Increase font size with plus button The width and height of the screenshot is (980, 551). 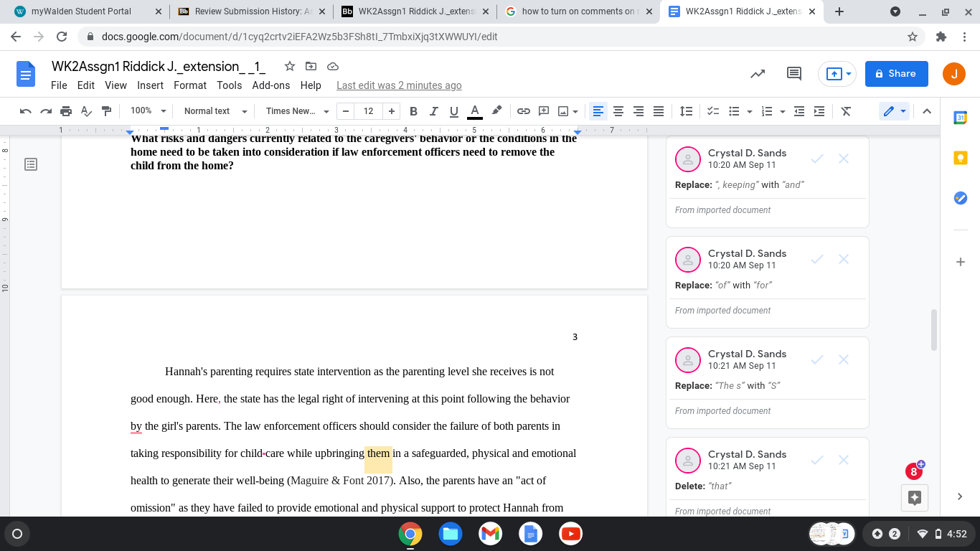click(x=391, y=111)
